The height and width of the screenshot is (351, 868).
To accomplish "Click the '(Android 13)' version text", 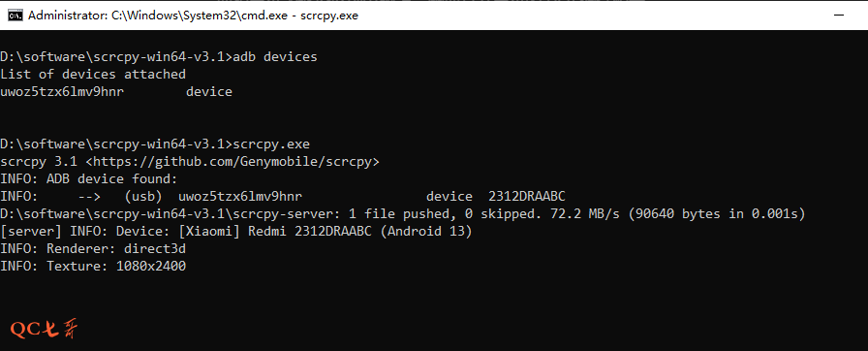I will click(x=426, y=232).
